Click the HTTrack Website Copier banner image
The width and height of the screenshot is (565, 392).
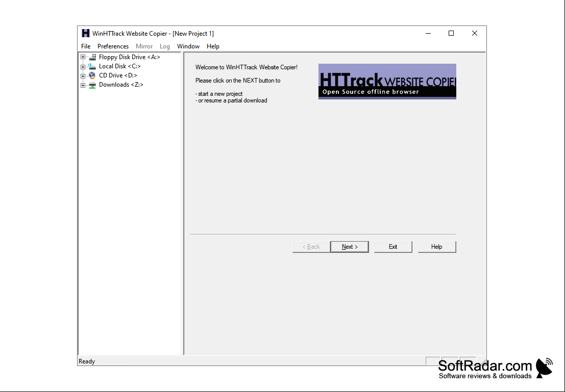click(x=387, y=82)
